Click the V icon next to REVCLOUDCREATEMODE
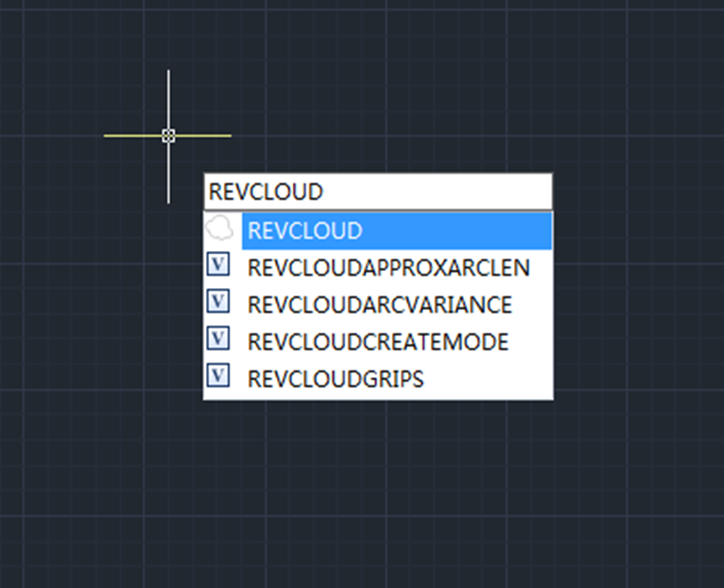The height and width of the screenshot is (588, 724). point(218,339)
